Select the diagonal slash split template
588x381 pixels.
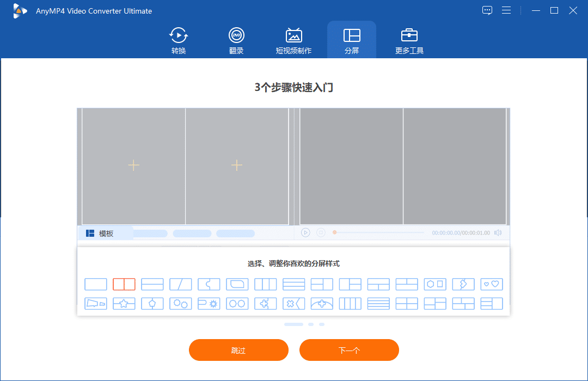[181, 284]
